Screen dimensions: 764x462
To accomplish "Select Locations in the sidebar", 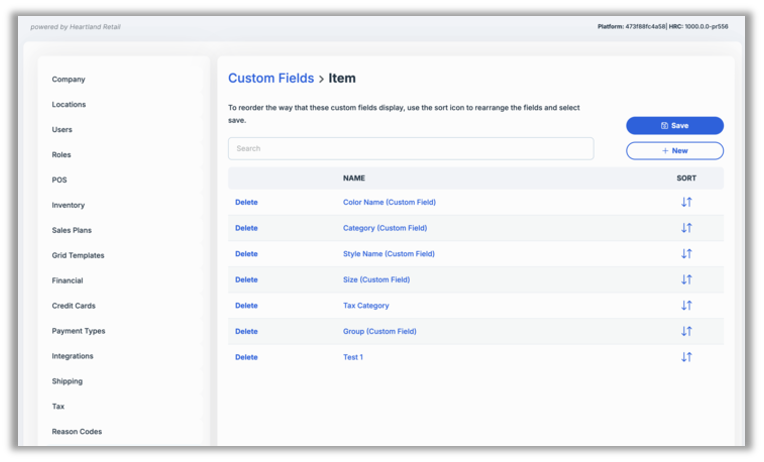I will pos(69,104).
